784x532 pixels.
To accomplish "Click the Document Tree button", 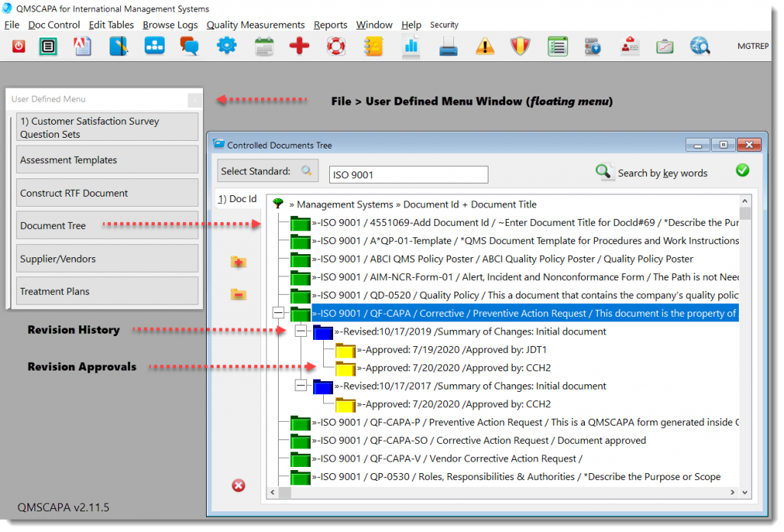I will pos(107,226).
